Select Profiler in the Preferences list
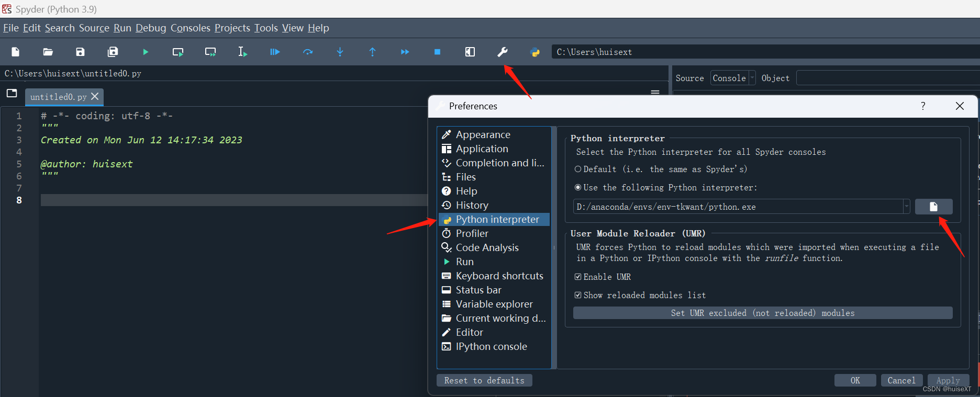This screenshot has width=980, height=397. 494,233
